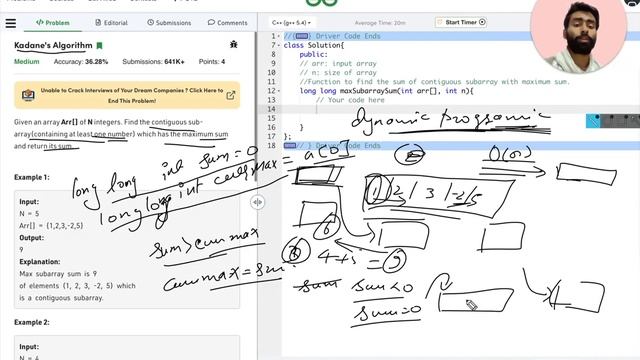
Task: Collapse the code fold arrow at line 1
Action: pyautogui.click(x=279, y=36)
